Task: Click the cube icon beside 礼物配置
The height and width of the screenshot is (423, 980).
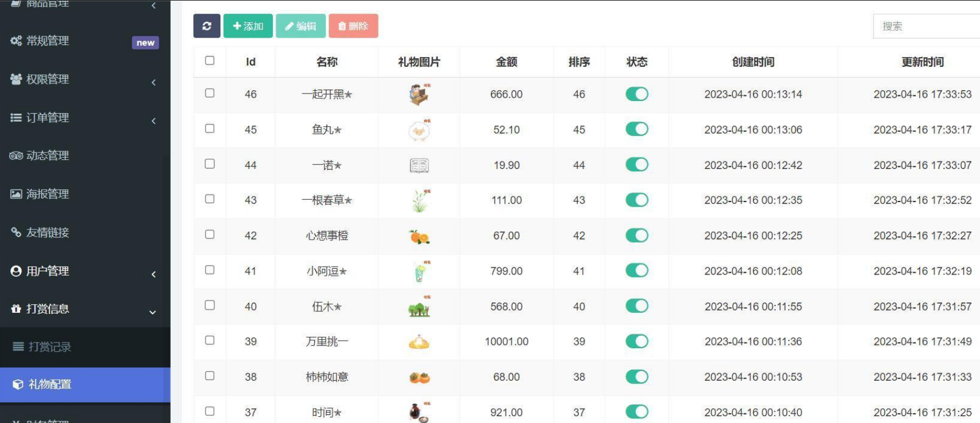Action: 18,385
